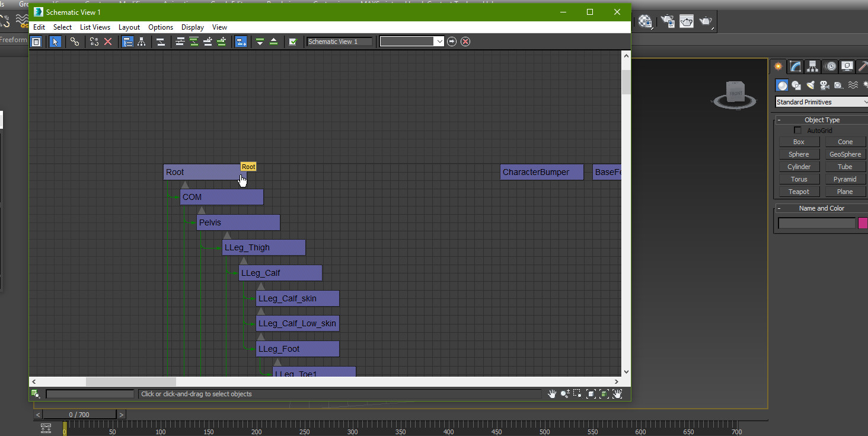
Task: Click the Pan tool hand icon
Action: tap(552, 394)
